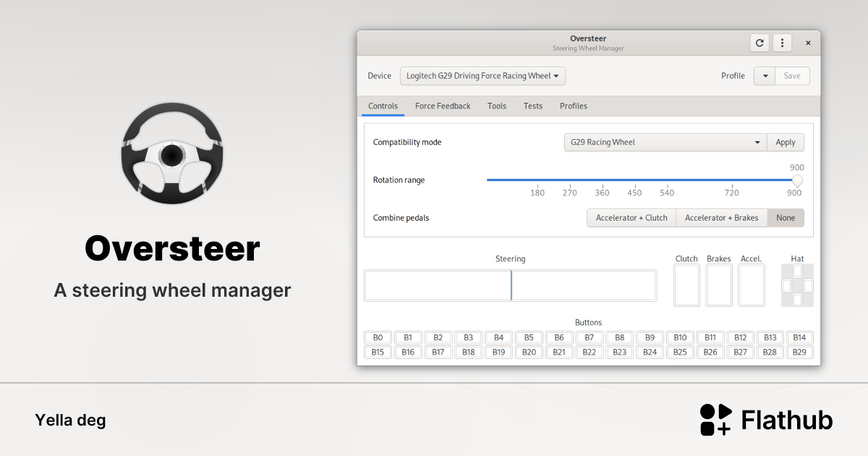Select Accelerator + Brakes pedal combination
868x456 pixels.
[721, 218]
